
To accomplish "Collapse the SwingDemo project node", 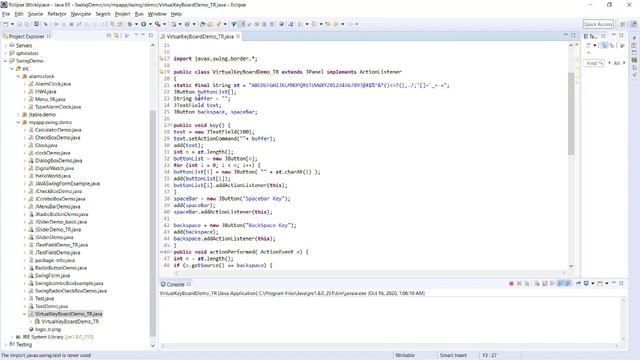I will (6, 61).
